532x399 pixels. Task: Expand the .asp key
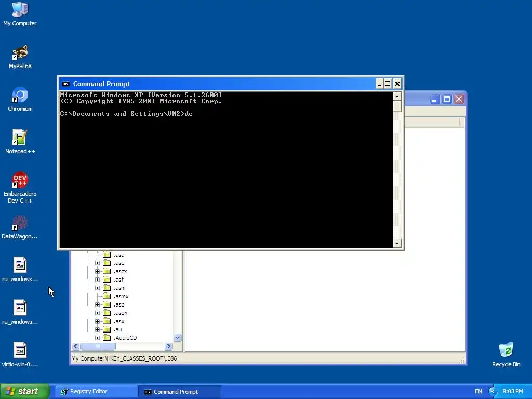click(97, 304)
